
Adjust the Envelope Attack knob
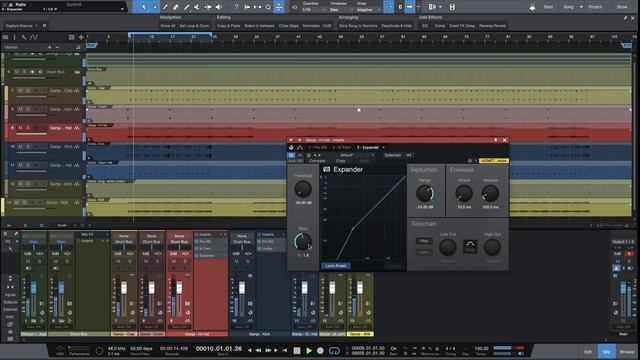(464, 193)
